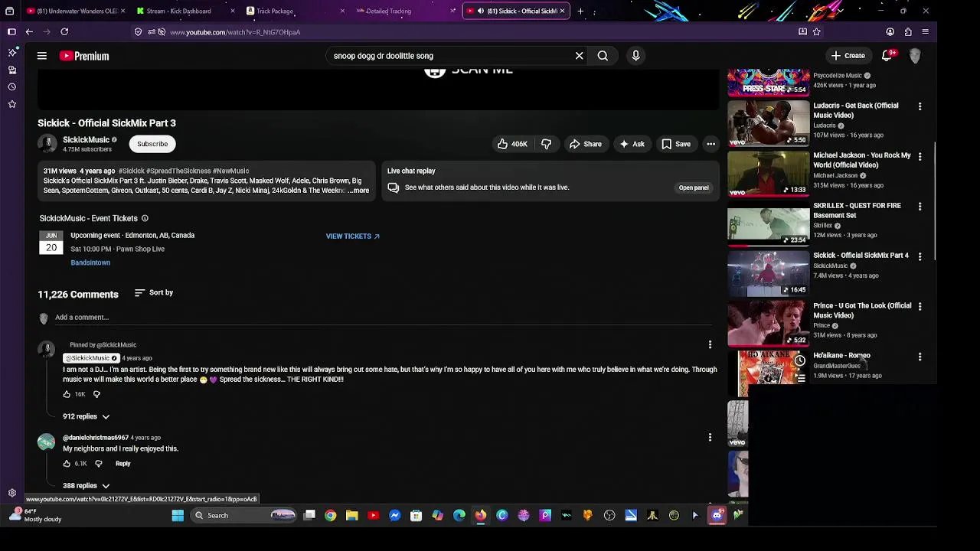Click #SpreadTheSickness hashtag

tap(178, 171)
